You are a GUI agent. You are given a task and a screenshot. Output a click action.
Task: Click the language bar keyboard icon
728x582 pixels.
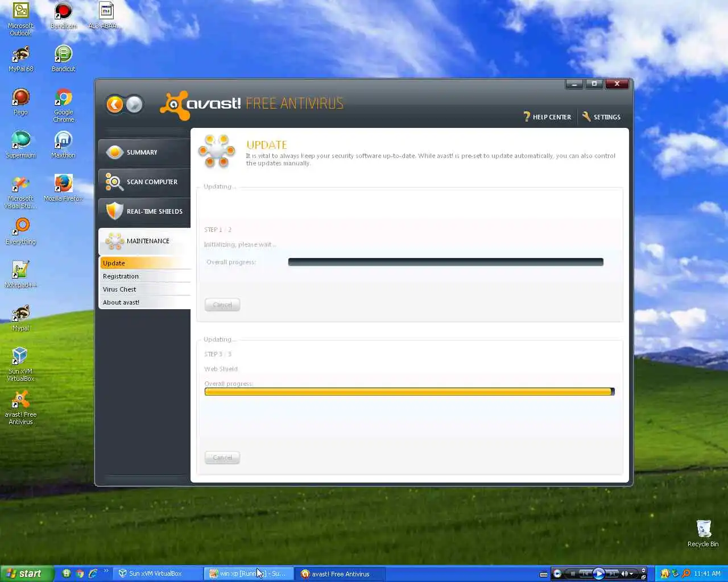click(x=544, y=574)
